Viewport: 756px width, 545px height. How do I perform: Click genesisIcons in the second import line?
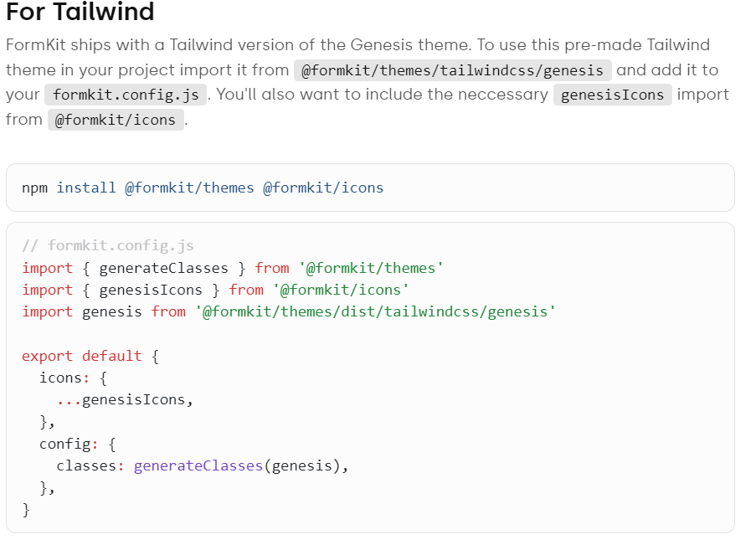[151, 290]
